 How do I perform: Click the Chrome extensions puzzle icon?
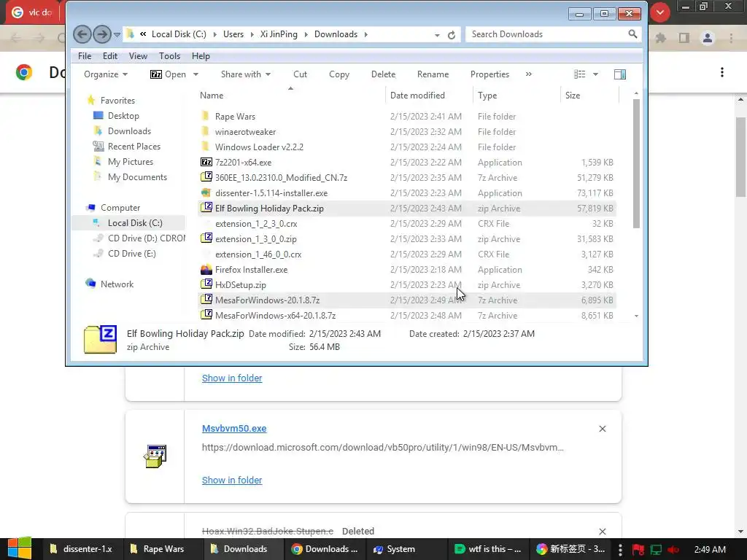coord(661,38)
